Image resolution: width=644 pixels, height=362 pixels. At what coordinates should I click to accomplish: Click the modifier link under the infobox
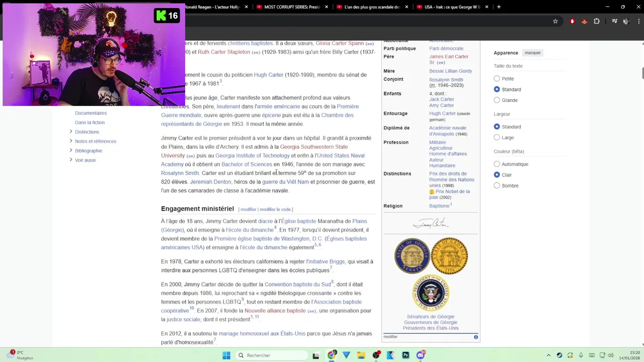[390, 337]
